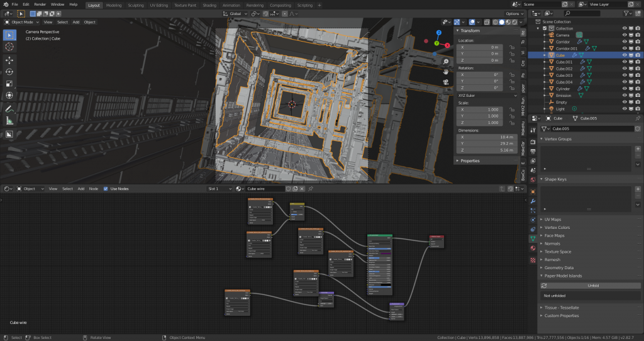Lock the Location X transform

[x=512, y=47]
